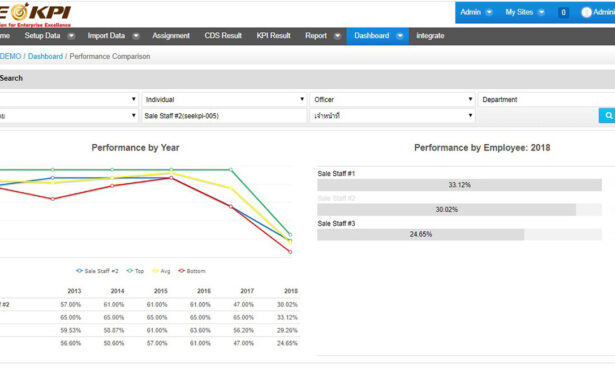Open the Report menu
The height and width of the screenshot is (384, 615).
(316, 36)
